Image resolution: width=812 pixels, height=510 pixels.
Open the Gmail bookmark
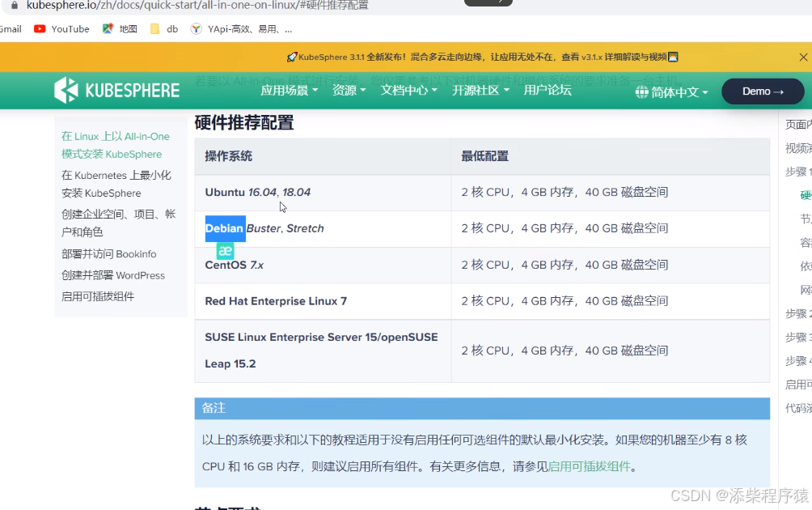[11, 29]
